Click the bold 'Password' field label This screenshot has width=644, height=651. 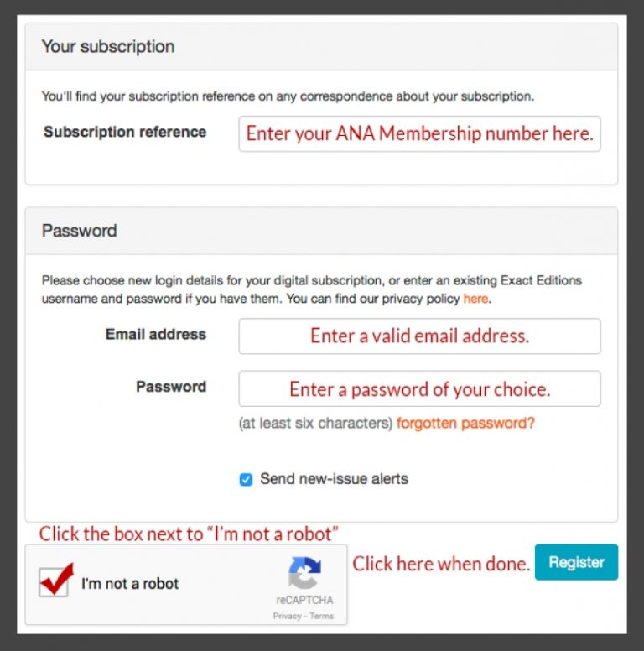tap(171, 387)
